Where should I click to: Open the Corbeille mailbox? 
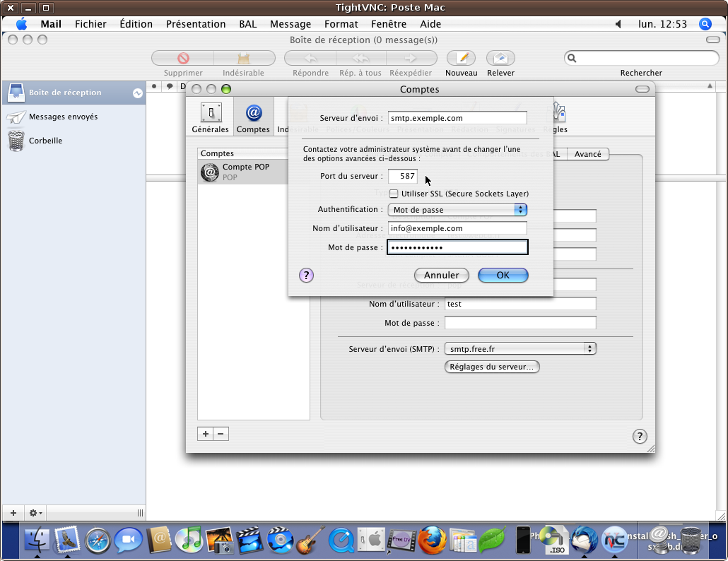74,141
